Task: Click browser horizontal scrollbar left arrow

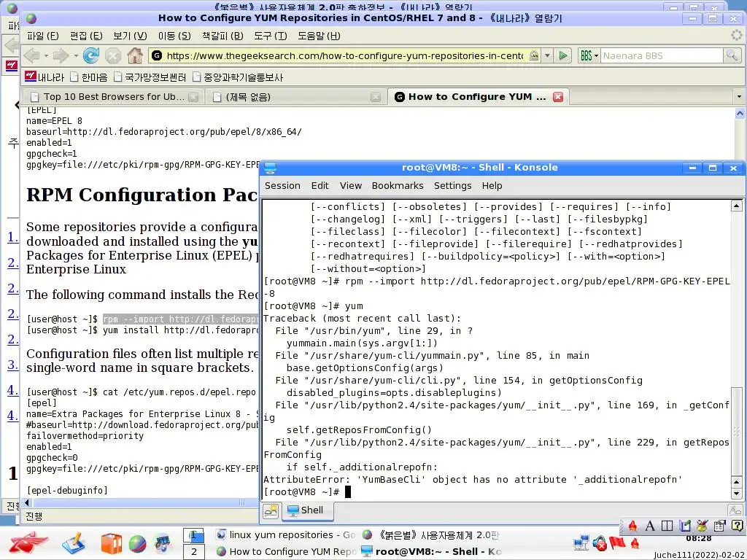Action: click(x=27, y=502)
